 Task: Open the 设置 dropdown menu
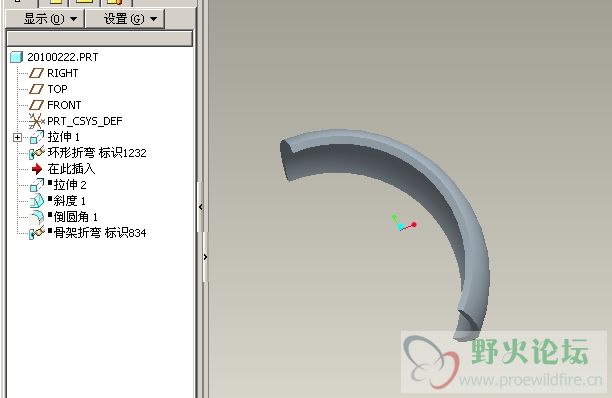point(125,18)
